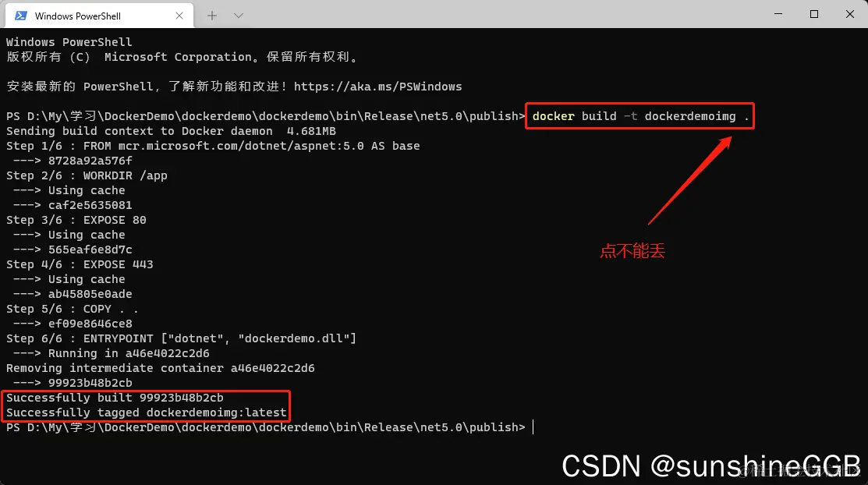868x485 pixels.
Task: Click the 'Successfully tagged dockerdemoimg:latest' line
Action: pos(147,412)
